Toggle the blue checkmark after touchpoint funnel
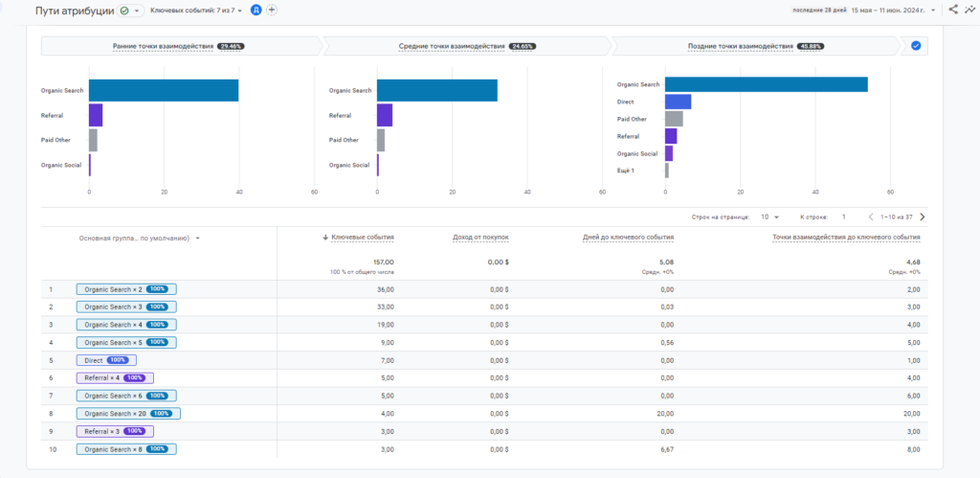Screen dimensions: 980x478 tap(915, 45)
